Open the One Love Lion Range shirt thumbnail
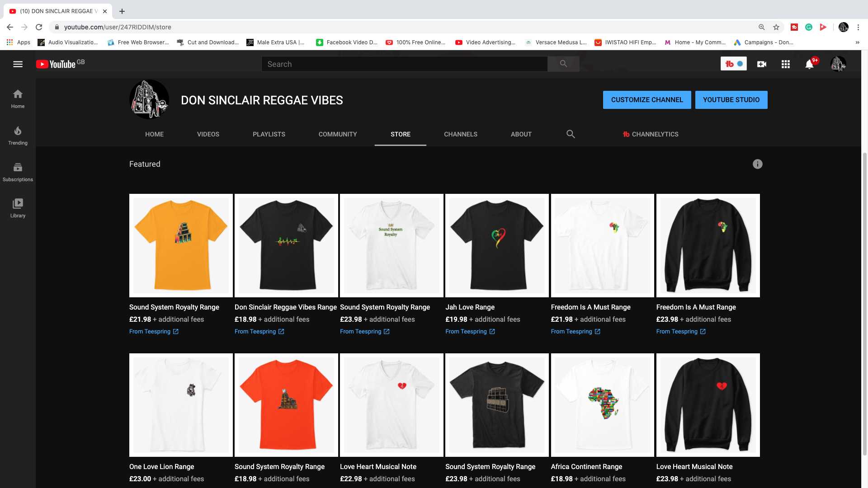 pos(181,405)
